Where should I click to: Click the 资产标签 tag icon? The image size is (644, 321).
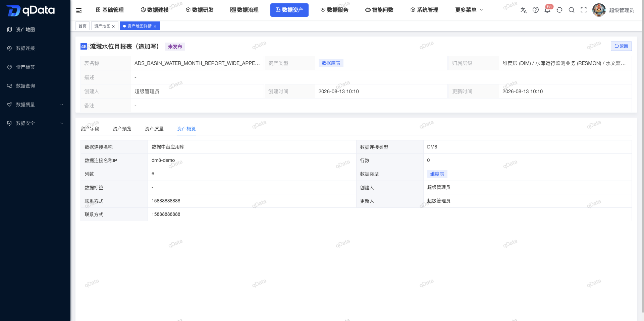[x=9, y=67]
